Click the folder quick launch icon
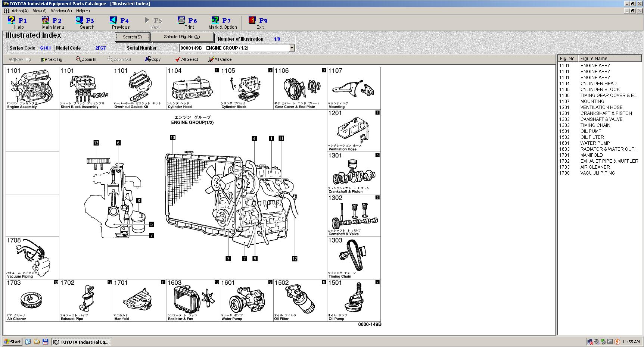Viewport: 644px width, 347px height. pyautogui.click(x=37, y=341)
